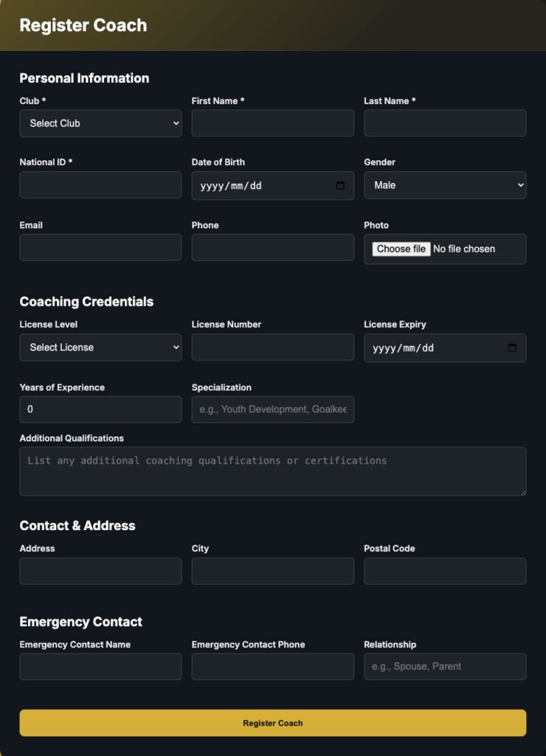This screenshot has height=756, width=546.
Task: Submit form with Register Coach button
Action: point(273,723)
